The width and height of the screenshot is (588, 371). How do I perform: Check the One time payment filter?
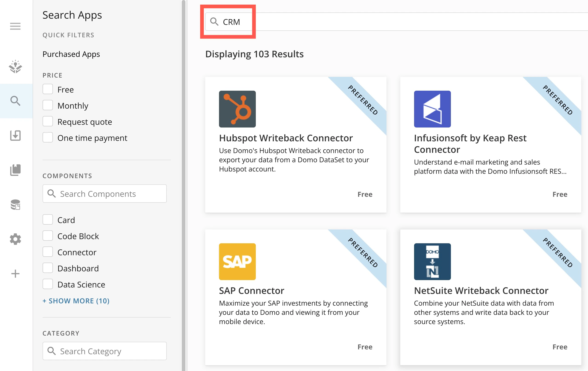pyautogui.click(x=48, y=137)
